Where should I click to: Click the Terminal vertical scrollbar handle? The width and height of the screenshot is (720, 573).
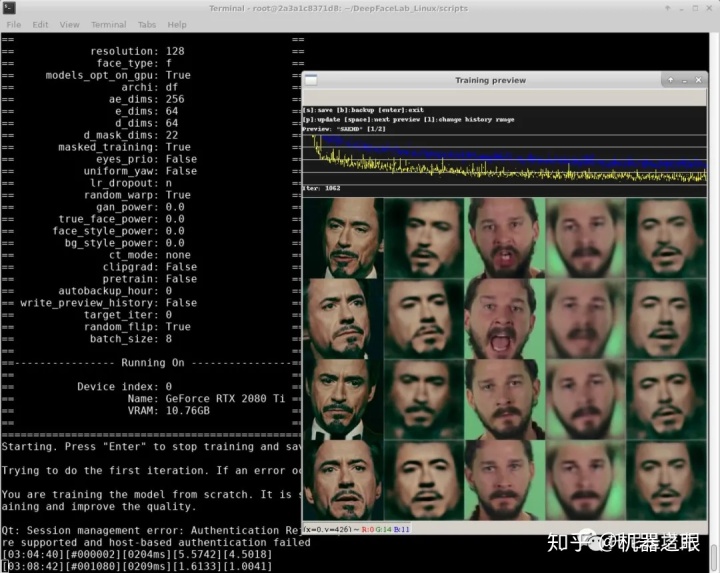(x=714, y=558)
